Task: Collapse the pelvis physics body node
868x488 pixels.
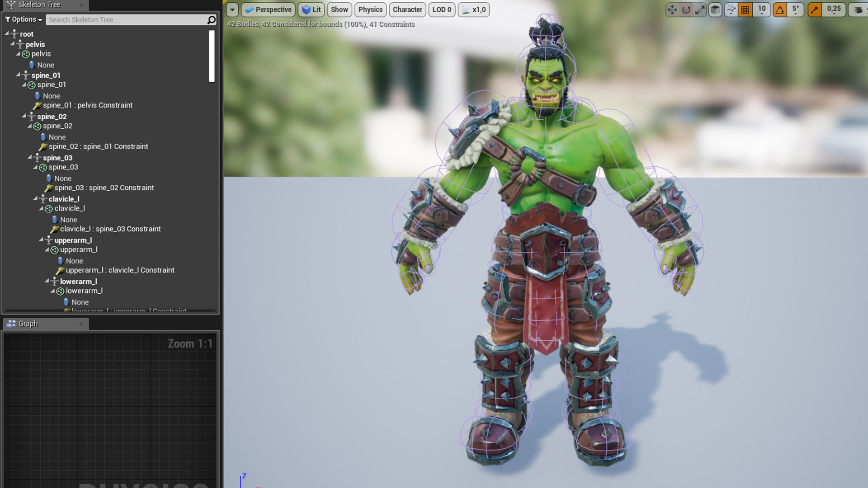Action: coord(19,54)
